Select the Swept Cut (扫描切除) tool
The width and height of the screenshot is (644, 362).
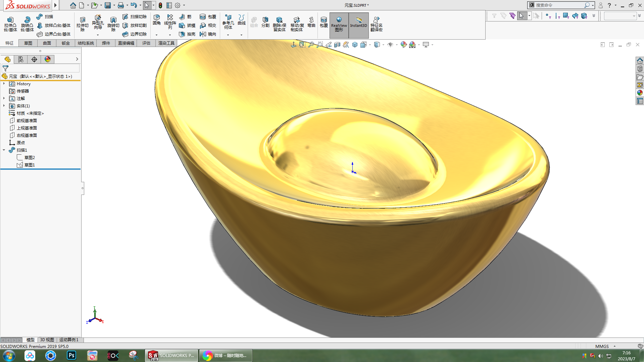135,16
